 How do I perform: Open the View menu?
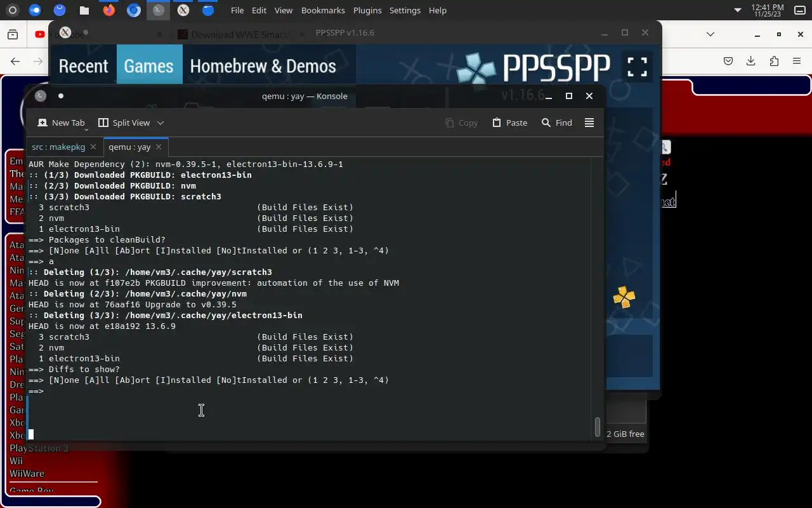point(283,10)
